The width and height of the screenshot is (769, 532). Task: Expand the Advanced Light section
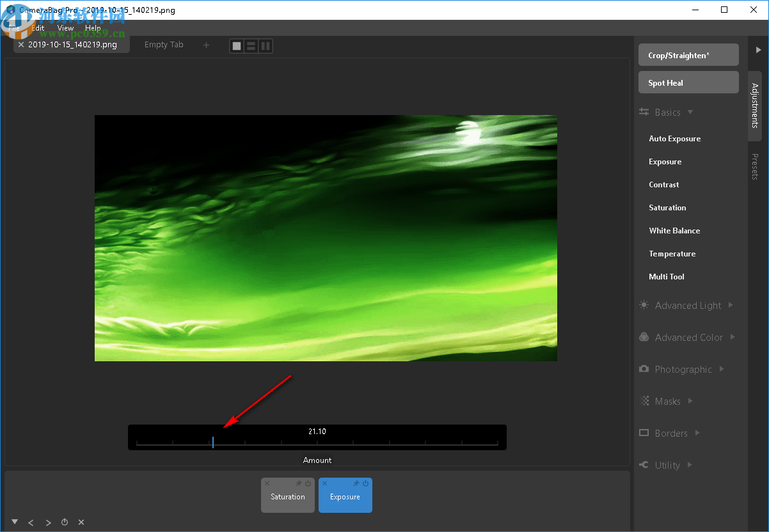pos(688,306)
